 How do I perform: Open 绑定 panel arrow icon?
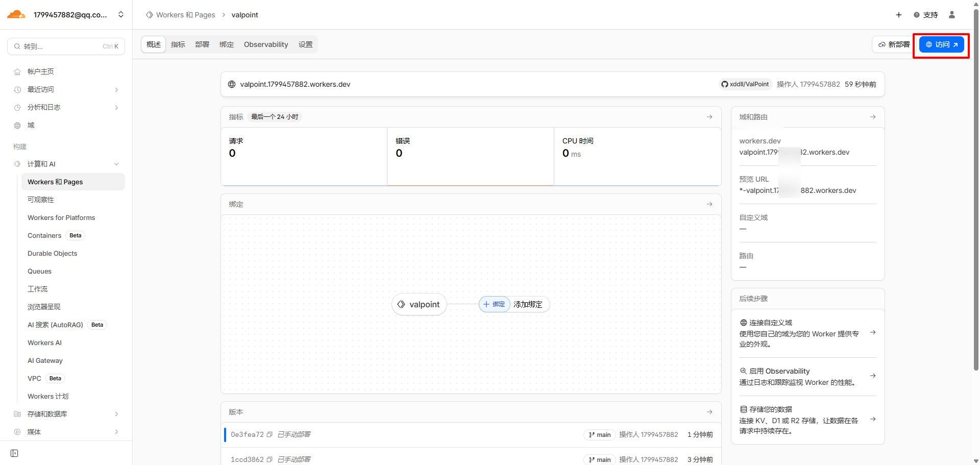tap(709, 204)
